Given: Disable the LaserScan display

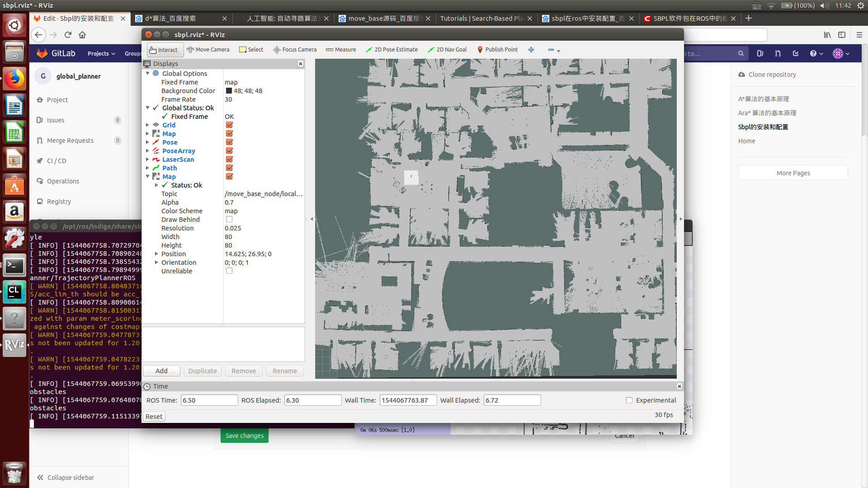Looking at the screenshot, I should pos(229,159).
